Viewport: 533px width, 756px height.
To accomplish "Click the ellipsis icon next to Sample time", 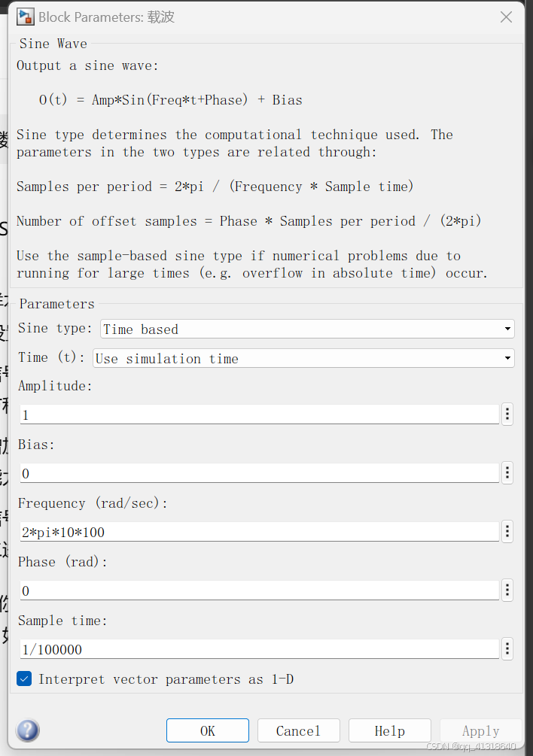I will (507, 648).
